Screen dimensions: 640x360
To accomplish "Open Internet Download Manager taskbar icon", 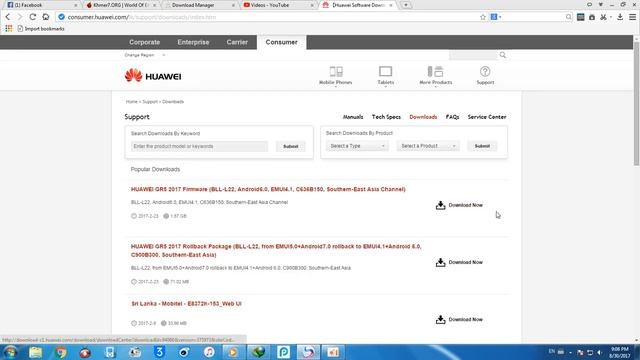I will 258,352.
